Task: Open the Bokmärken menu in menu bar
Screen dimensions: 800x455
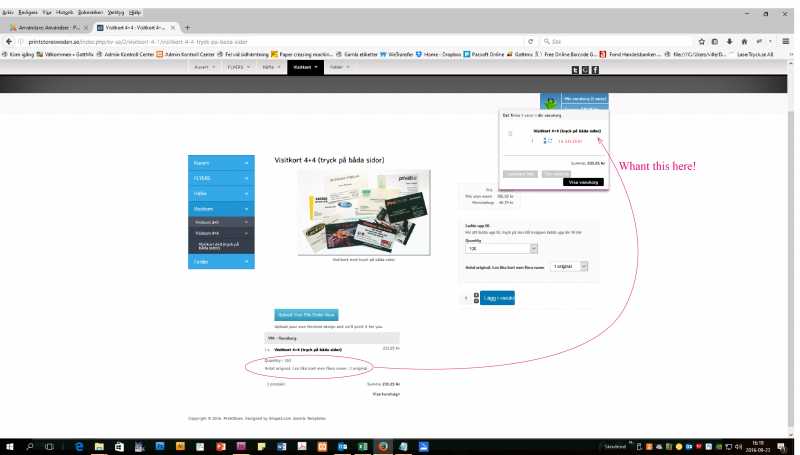Action: (x=90, y=12)
